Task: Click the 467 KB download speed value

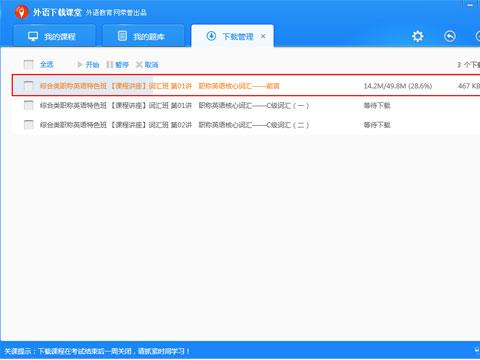Action: [469, 86]
